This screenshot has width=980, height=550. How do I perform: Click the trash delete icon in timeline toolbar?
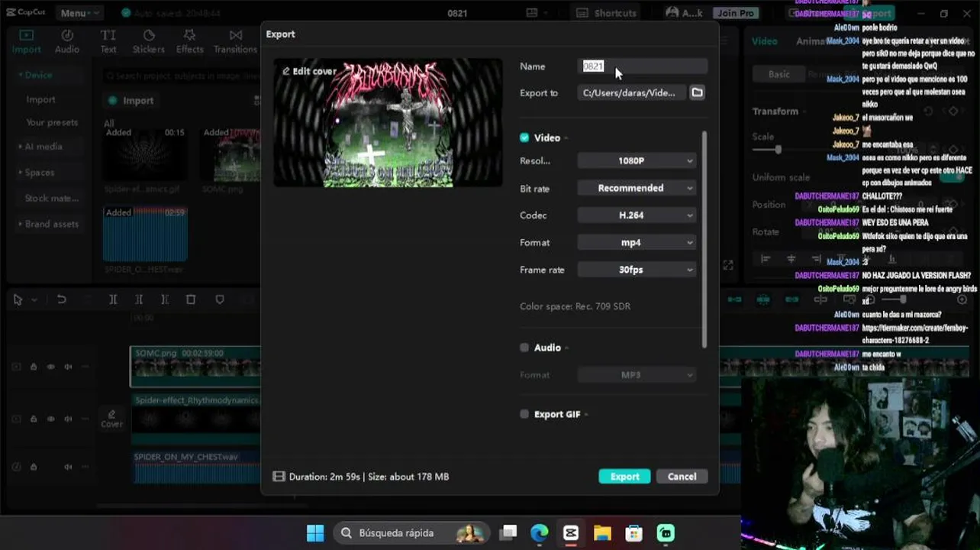pyautogui.click(x=191, y=299)
